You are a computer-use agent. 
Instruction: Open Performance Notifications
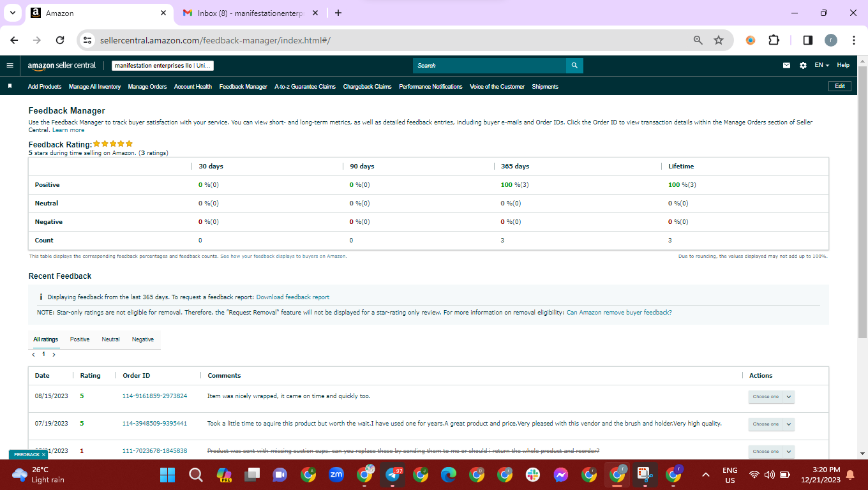click(431, 87)
